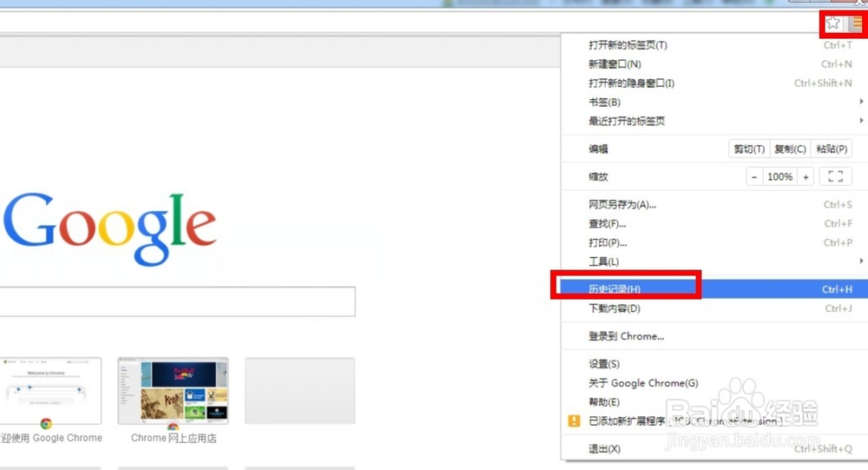
Task: Expand the 书签(B) submenu
Action: [x=714, y=102]
